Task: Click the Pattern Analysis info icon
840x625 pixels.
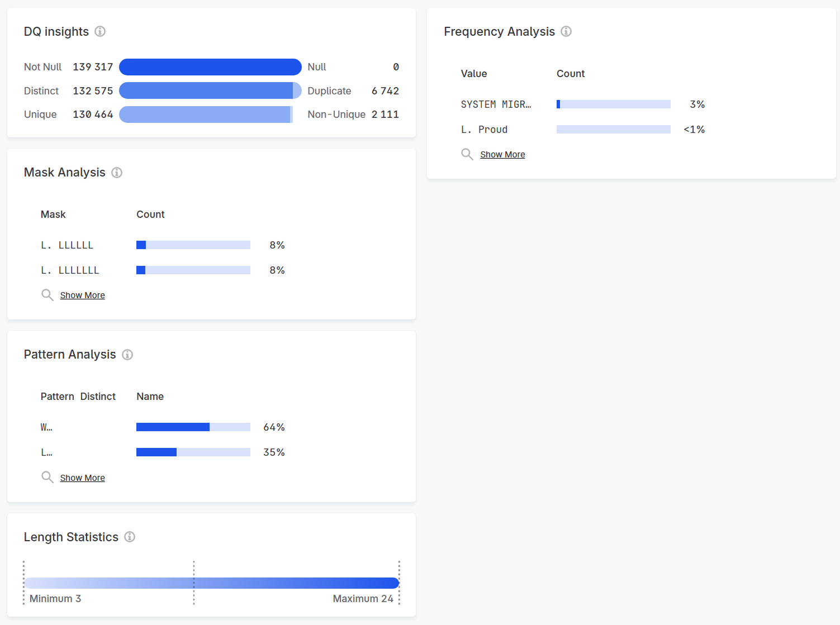Action: [x=127, y=355]
